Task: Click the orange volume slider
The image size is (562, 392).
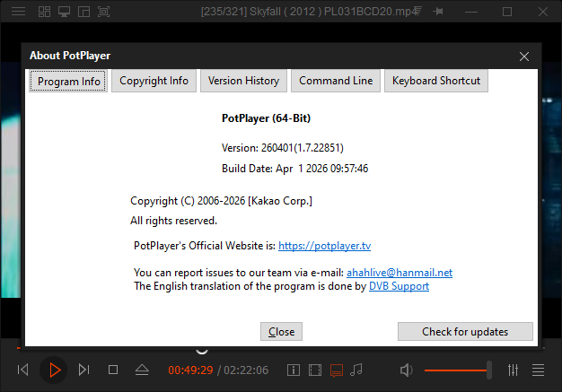Action: click(x=458, y=370)
